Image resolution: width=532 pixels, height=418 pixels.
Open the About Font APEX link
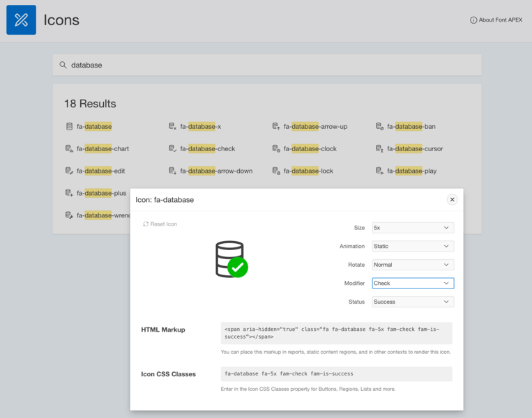click(496, 20)
